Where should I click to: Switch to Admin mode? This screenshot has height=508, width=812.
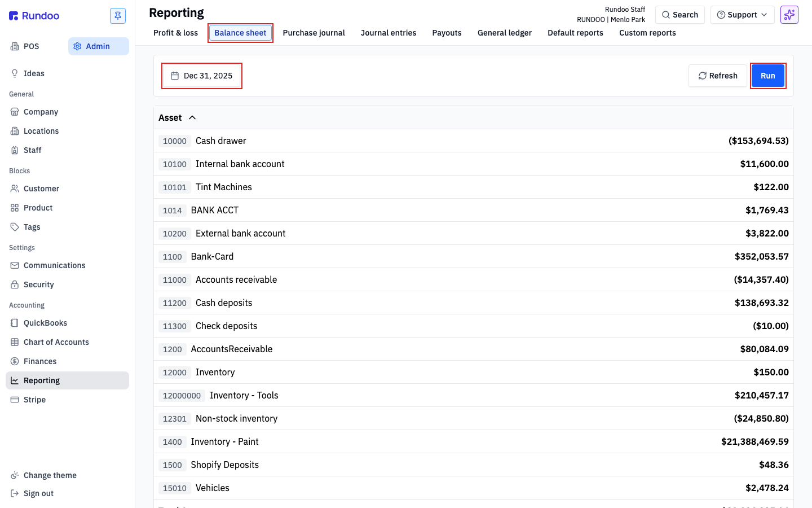tap(99, 46)
